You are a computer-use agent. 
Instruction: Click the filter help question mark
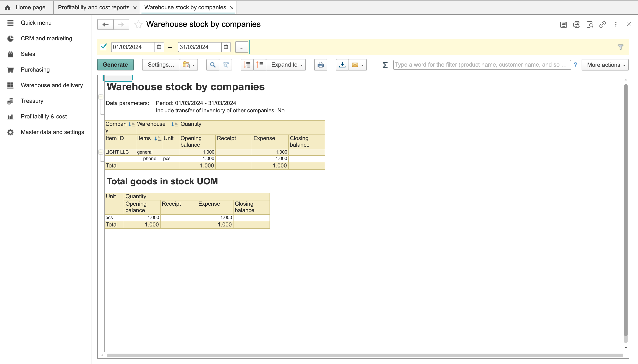[x=576, y=65]
